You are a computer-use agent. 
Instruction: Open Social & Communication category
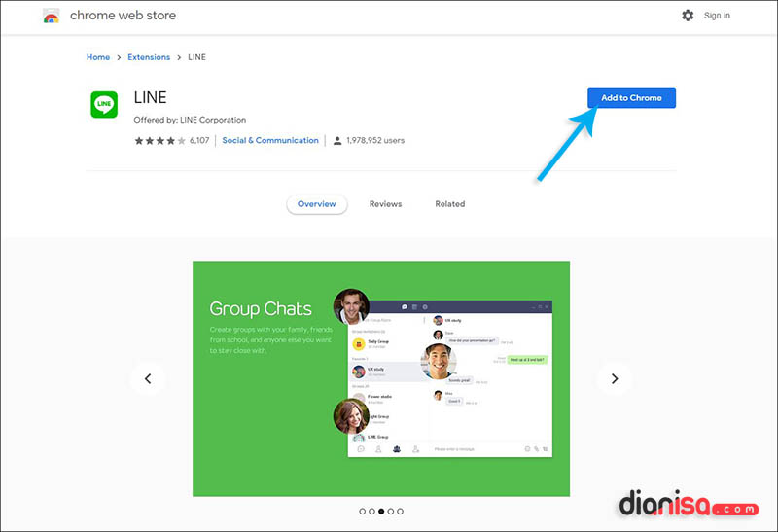(270, 140)
